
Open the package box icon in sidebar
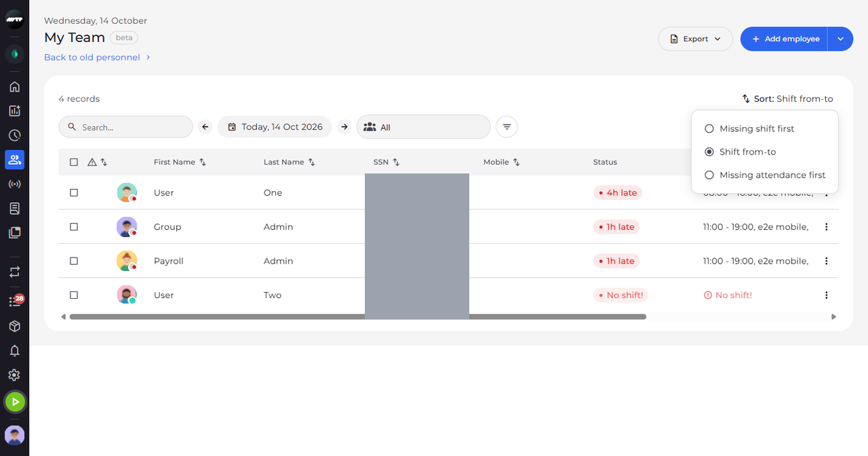[x=14, y=326]
